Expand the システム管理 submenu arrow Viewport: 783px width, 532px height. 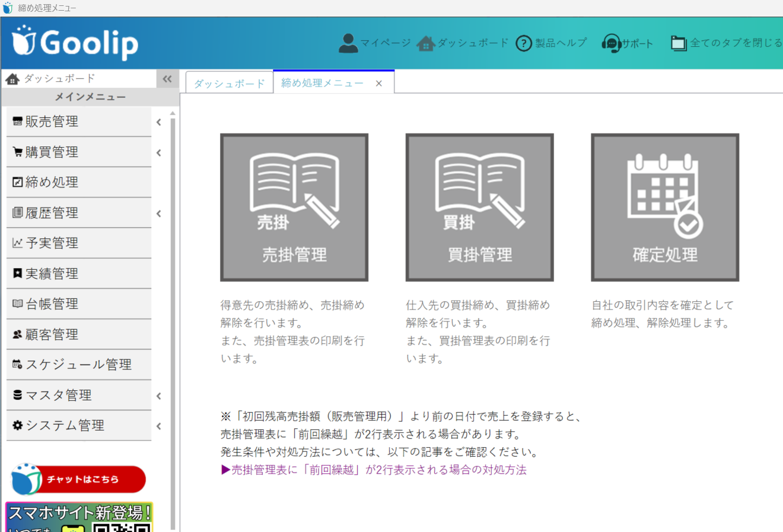click(x=159, y=426)
